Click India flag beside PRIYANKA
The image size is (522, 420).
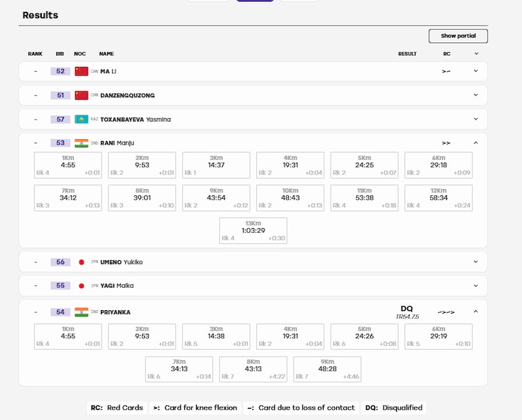pos(81,312)
